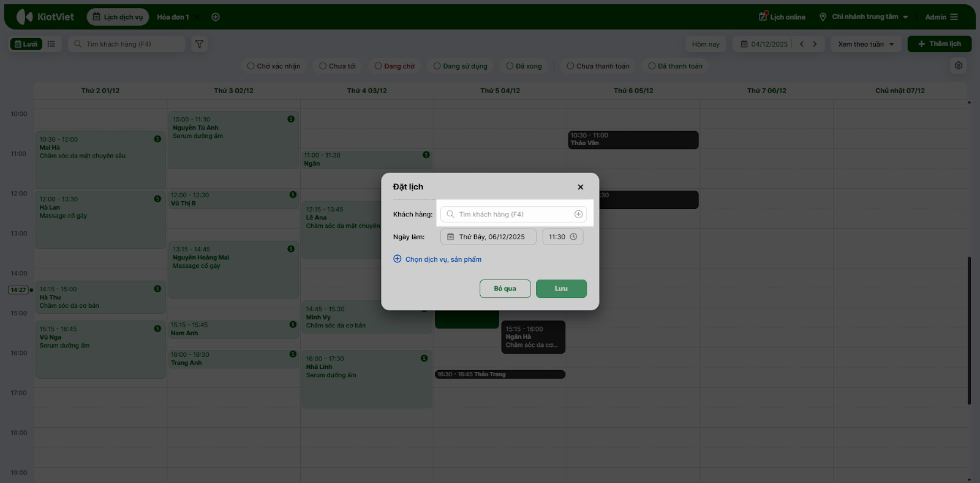Click Thứ 2 01/12 column header
Screen dimensions: 980x483
tap(100, 91)
